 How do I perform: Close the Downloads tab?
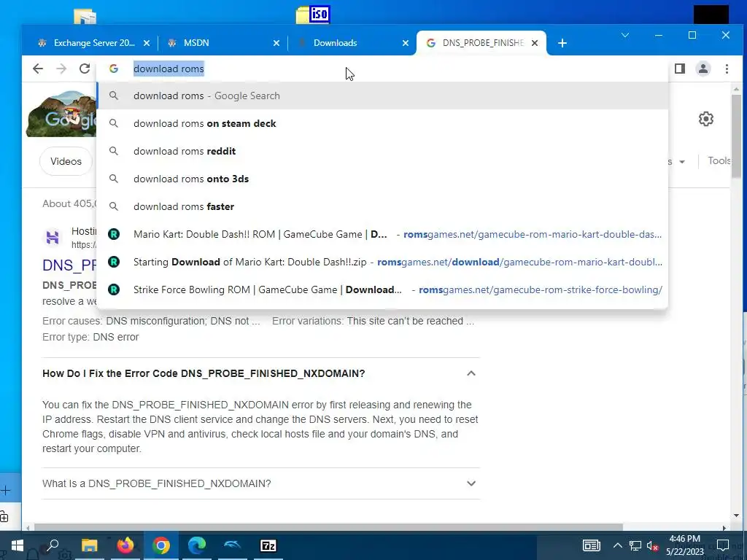[x=406, y=43]
